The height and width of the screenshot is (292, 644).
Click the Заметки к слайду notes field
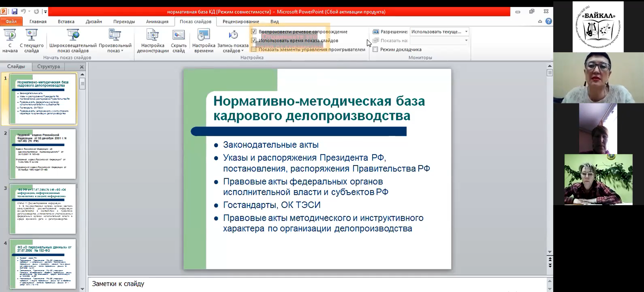315,284
